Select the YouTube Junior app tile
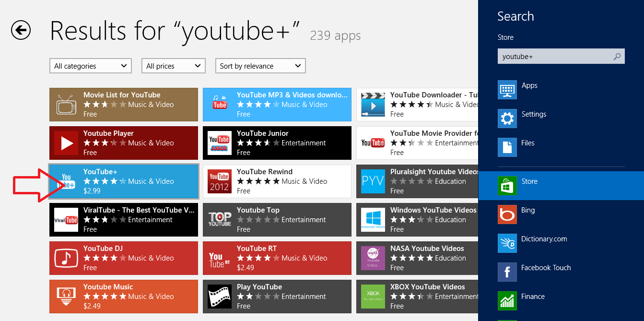Image resolution: width=644 pixels, height=321 pixels. coord(277,143)
